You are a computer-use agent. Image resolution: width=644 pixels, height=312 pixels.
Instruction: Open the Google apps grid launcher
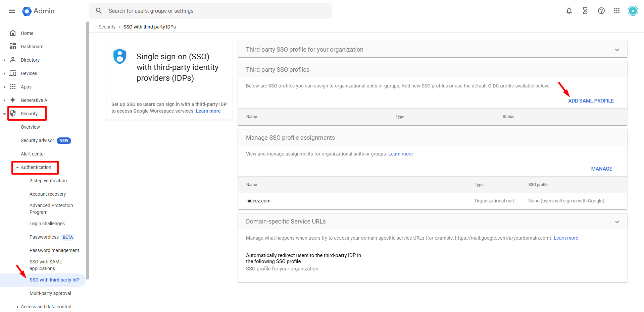coord(616,11)
